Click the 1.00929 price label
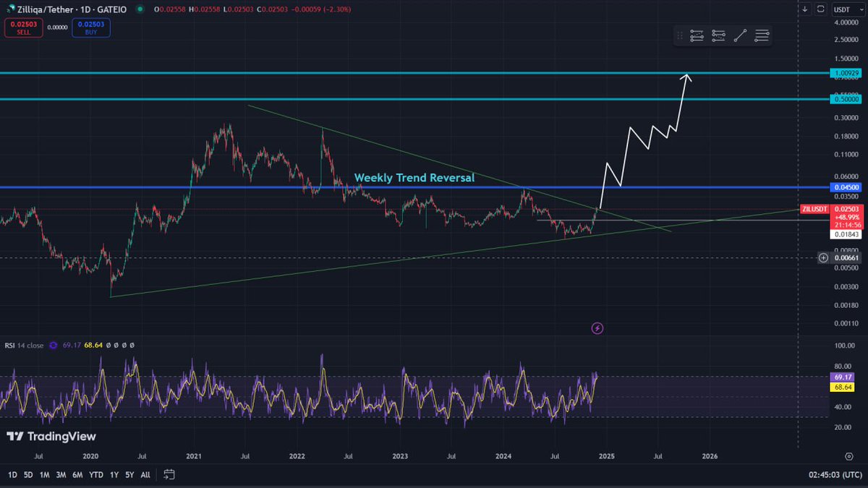868x488 pixels. [845, 73]
